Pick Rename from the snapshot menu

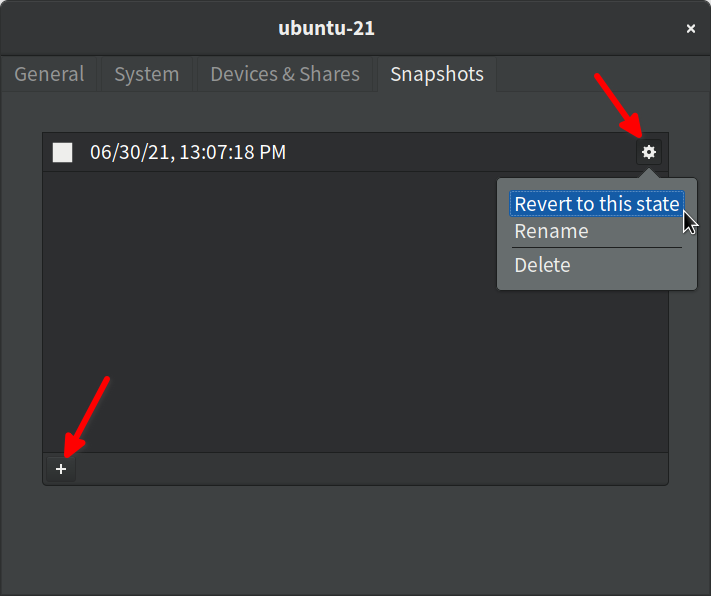(x=551, y=231)
